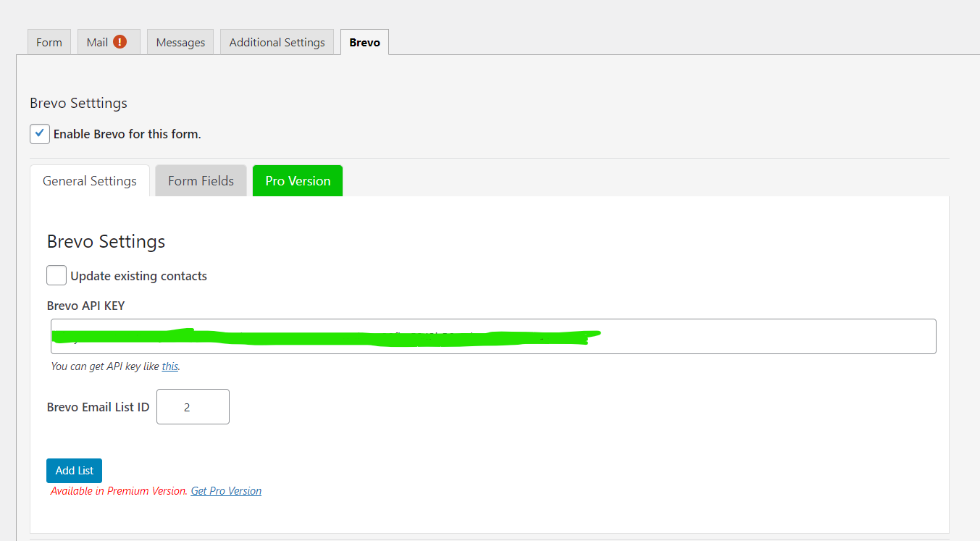Click the Add List button
This screenshot has width=980, height=541.
click(75, 471)
